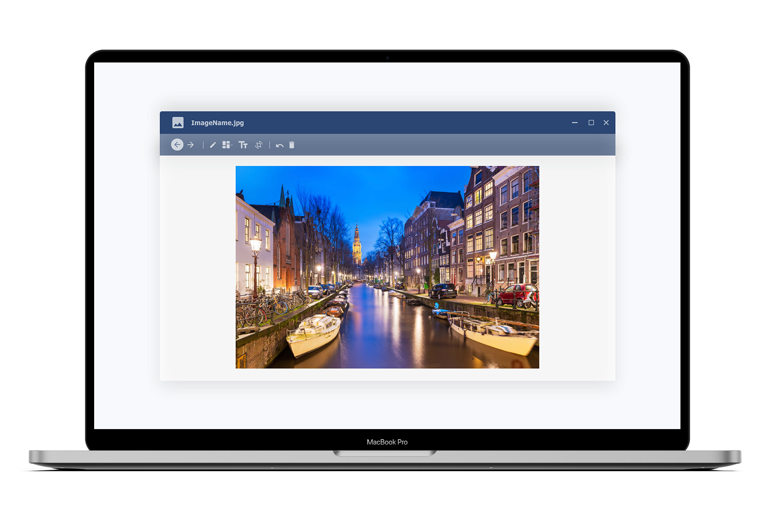The image size is (769, 532).
Task: Click the blank canvas area left of the photo
Action: (x=197, y=267)
